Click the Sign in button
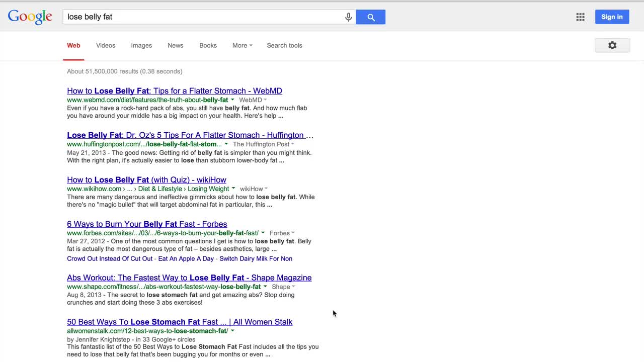 [x=612, y=17]
